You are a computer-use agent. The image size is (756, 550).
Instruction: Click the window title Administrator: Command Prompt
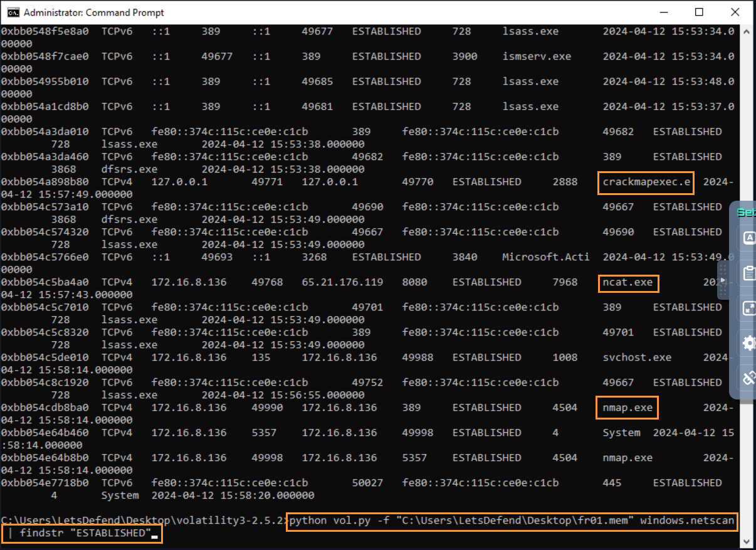click(94, 13)
